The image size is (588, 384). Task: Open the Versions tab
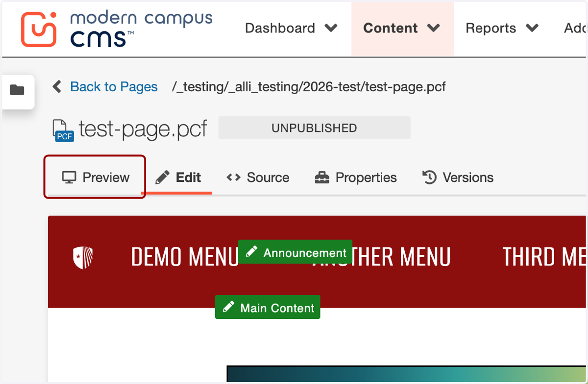pyautogui.click(x=458, y=177)
